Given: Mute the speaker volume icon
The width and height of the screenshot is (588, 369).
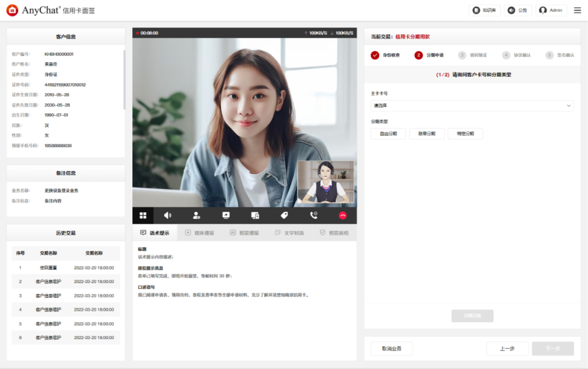Looking at the screenshot, I should (168, 216).
